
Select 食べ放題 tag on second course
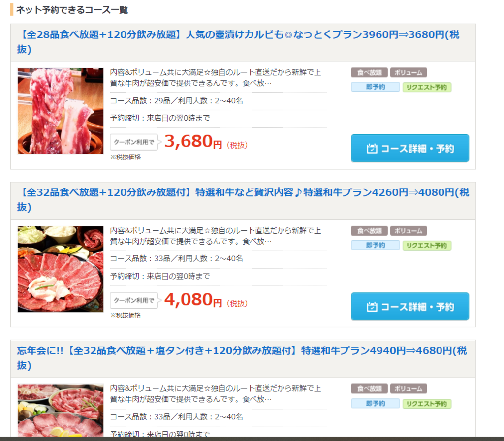click(369, 231)
